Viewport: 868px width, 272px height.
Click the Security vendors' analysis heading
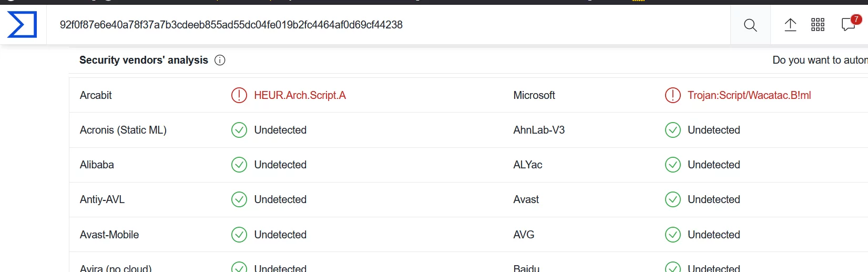(x=144, y=60)
